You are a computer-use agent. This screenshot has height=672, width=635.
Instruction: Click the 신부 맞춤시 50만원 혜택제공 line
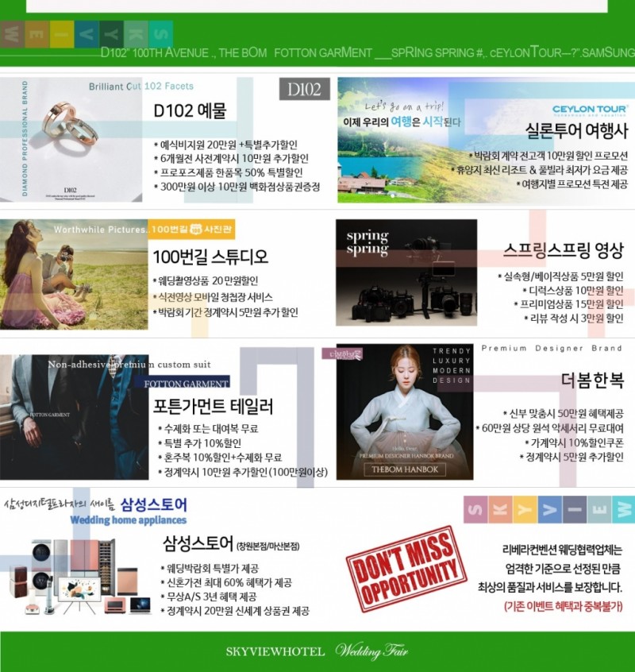click(x=563, y=414)
